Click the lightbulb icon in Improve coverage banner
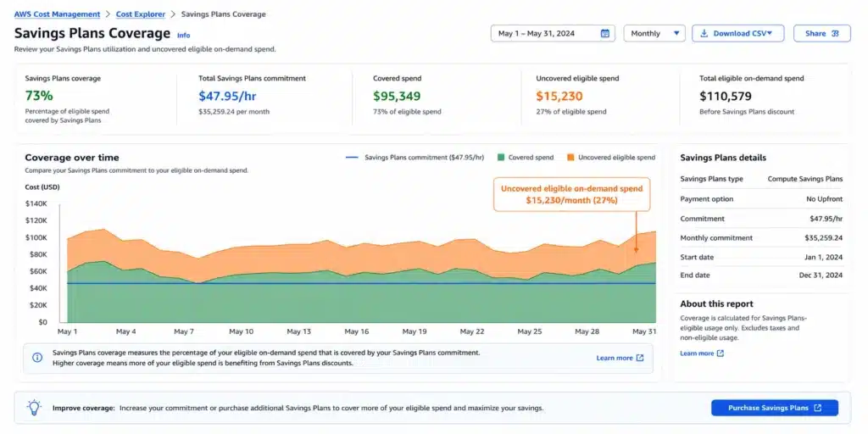 click(34, 408)
